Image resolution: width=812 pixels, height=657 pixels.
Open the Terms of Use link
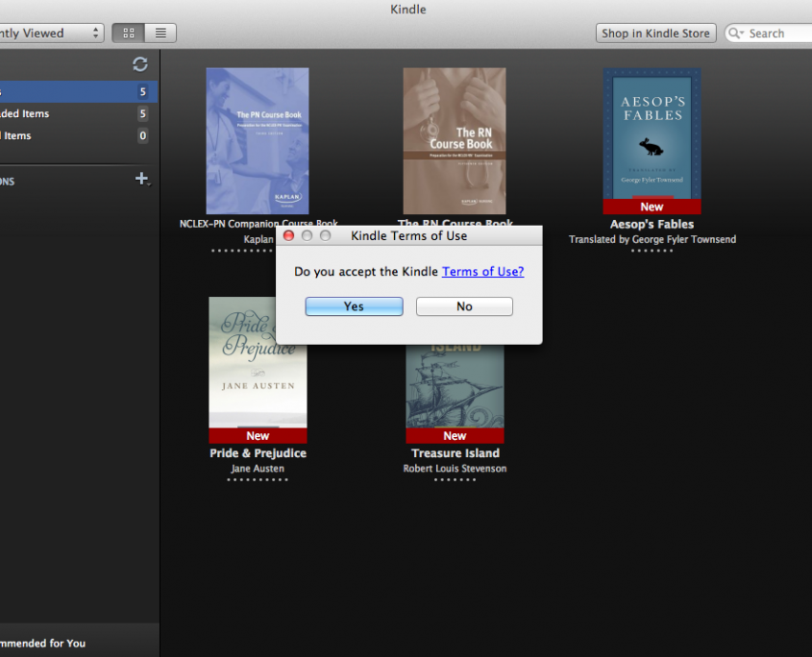(482, 272)
